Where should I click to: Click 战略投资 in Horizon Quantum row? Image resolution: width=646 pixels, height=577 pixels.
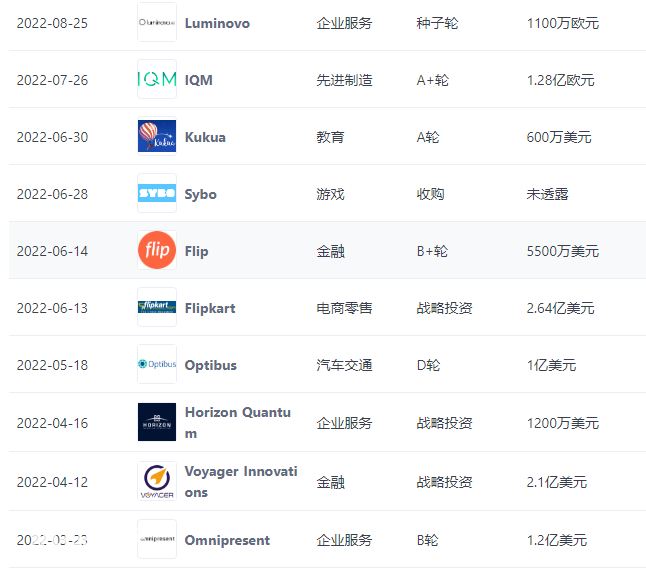click(444, 423)
